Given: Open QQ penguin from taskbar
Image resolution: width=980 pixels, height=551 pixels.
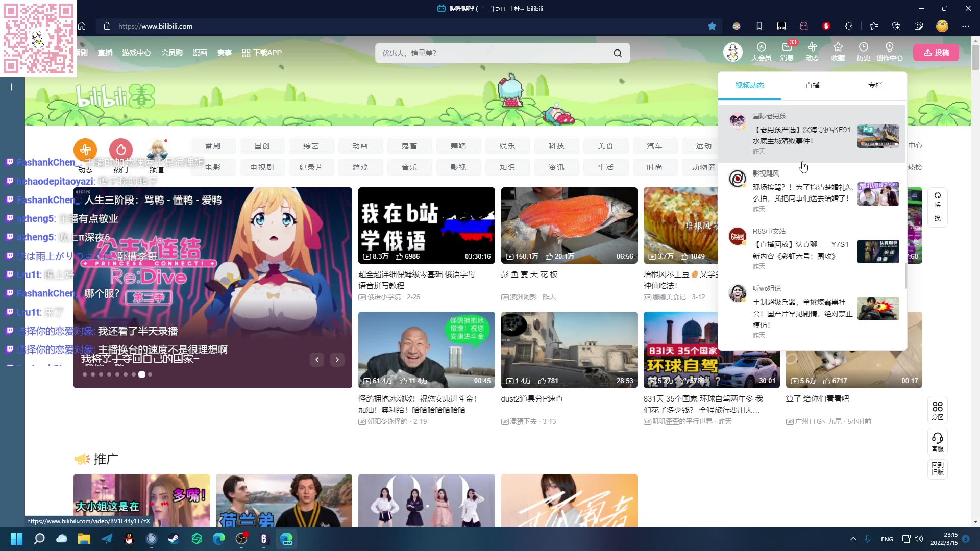Looking at the screenshot, I should (129, 539).
